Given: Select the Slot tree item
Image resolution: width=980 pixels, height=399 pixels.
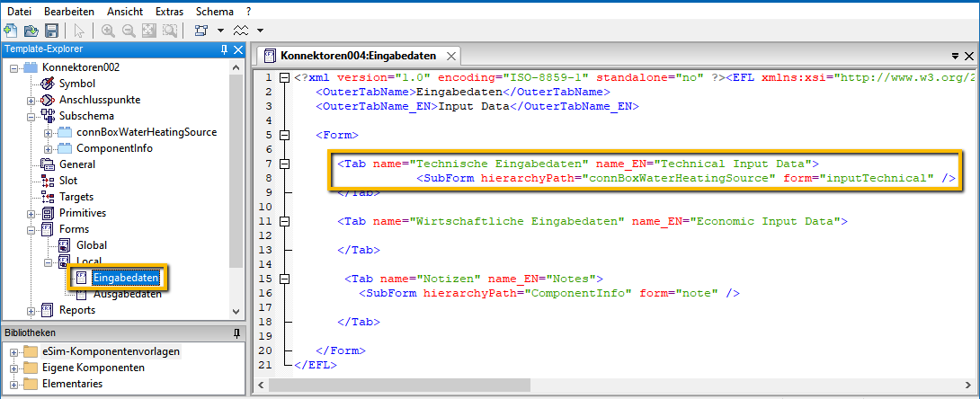Looking at the screenshot, I should pos(68,181).
